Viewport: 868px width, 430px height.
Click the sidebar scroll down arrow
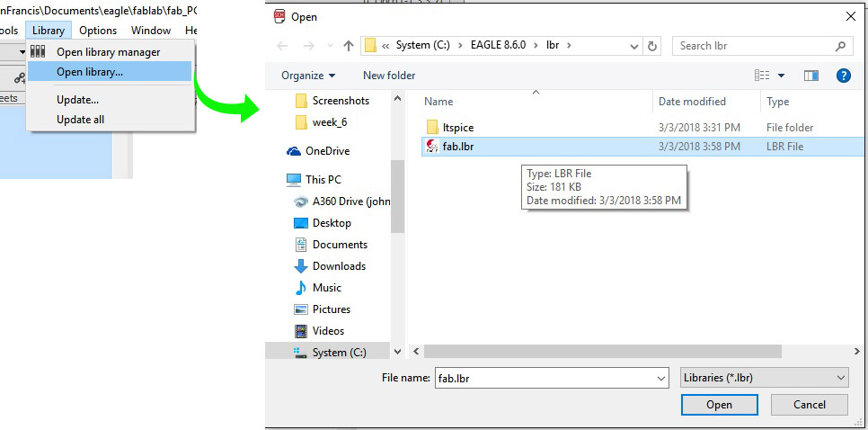397,352
